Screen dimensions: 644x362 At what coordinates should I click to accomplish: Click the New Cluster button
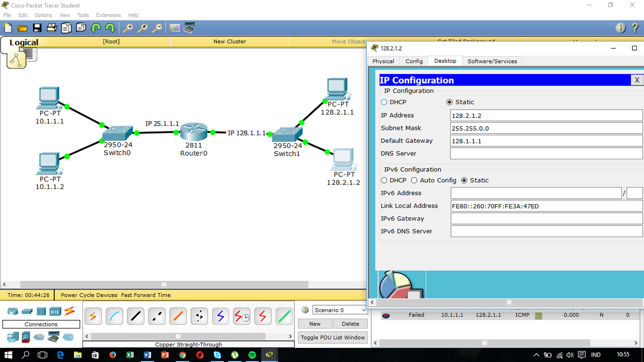pyautogui.click(x=230, y=42)
